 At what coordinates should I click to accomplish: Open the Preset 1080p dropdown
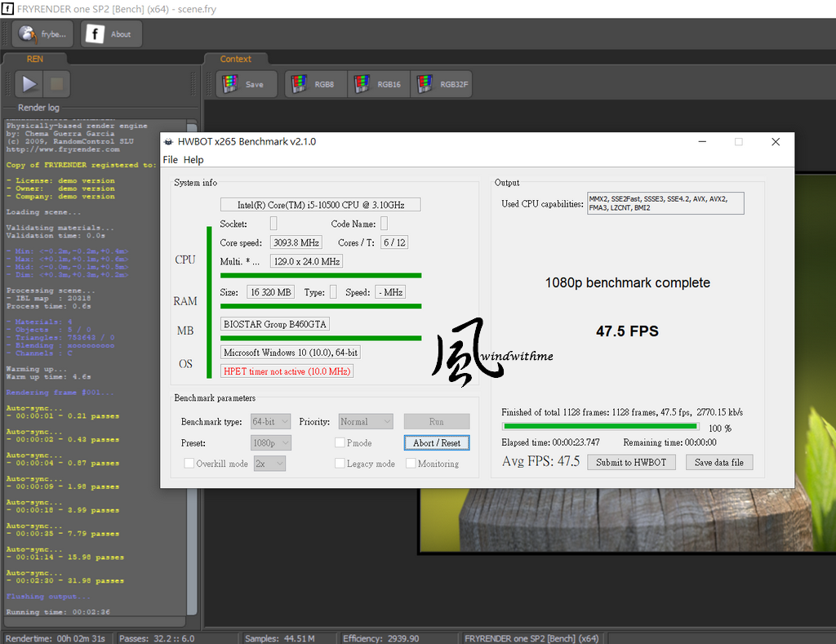(271, 443)
